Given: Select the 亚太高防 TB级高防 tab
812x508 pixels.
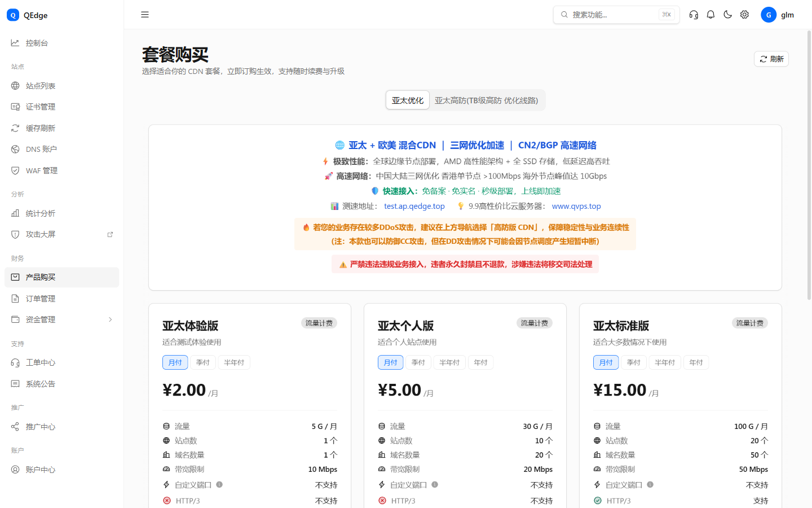Looking at the screenshot, I should pyautogui.click(x=487, y=100).
